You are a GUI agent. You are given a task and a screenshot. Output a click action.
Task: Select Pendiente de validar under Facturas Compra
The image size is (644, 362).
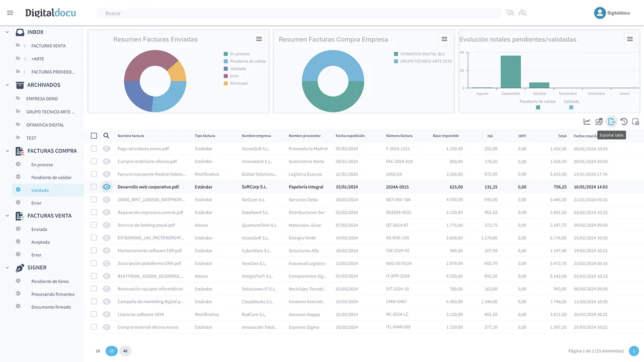(x=51, y=177)
